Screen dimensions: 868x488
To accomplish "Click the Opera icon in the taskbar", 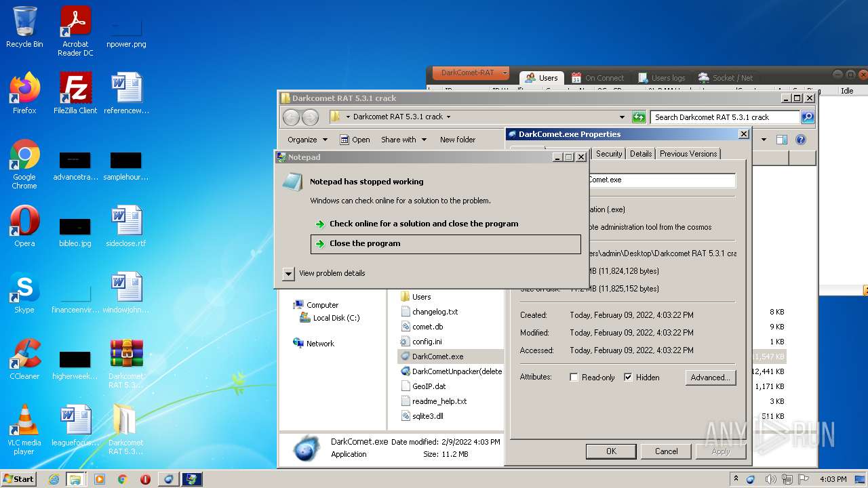I will [145, 479].
